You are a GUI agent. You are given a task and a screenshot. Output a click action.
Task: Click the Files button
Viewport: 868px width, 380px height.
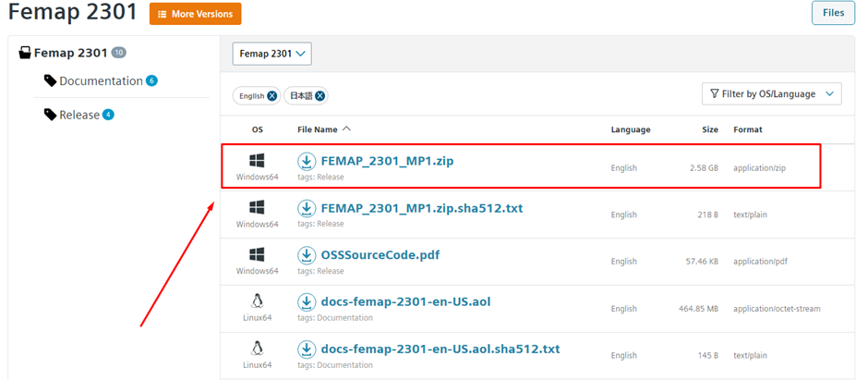click(x=833, y=13)
